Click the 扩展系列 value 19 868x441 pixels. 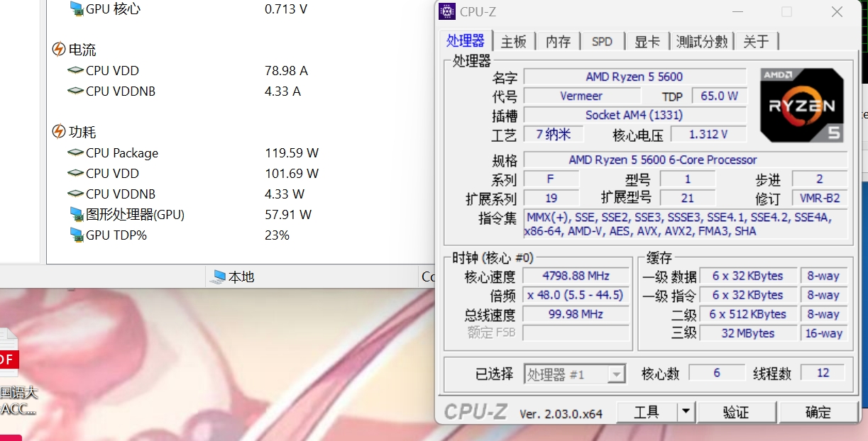(x=551, y=198)
